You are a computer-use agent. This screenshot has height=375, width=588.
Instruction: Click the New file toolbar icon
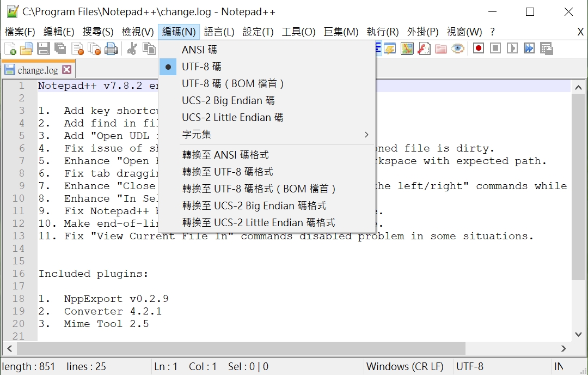pos(10,49)
